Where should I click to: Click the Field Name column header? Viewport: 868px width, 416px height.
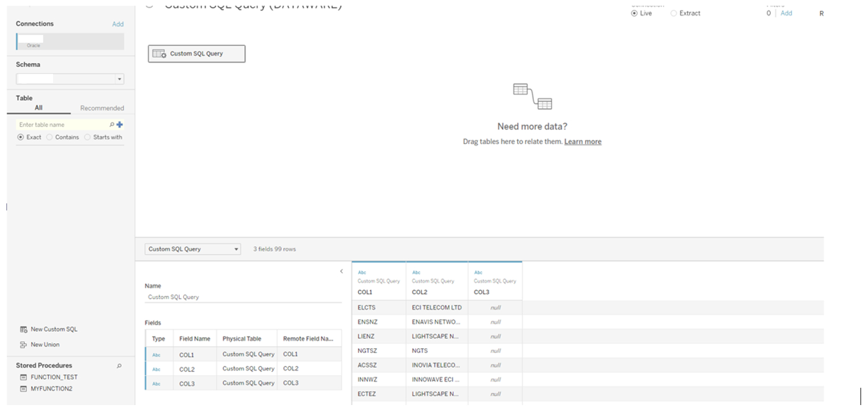(195, 339)
